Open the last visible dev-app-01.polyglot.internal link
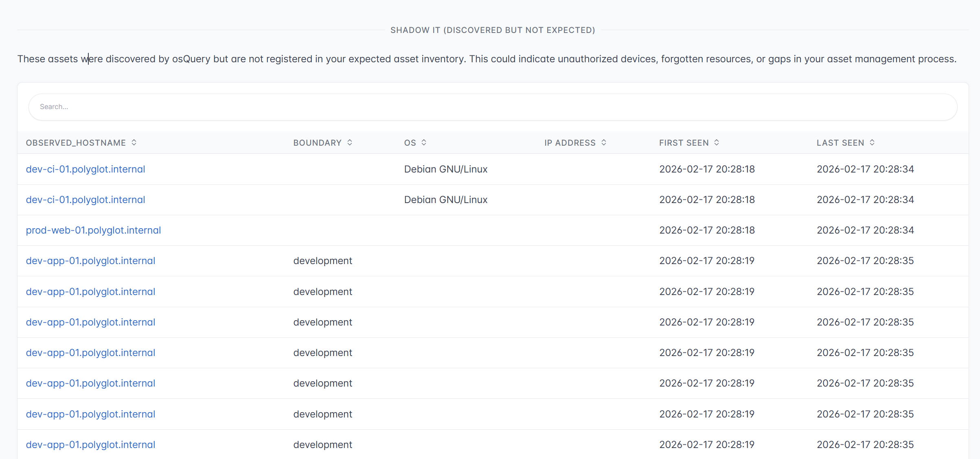 click(91, 445)
